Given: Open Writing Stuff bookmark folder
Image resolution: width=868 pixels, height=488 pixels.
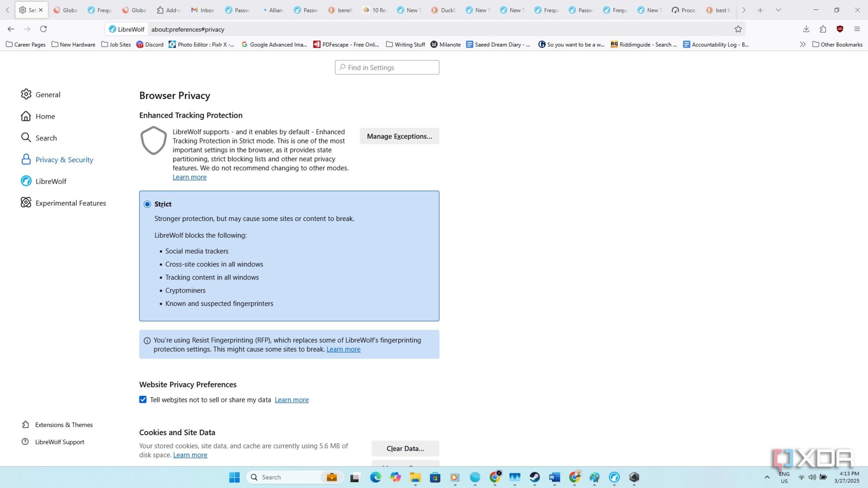Looking at the screenshot, I should [405, 44].
